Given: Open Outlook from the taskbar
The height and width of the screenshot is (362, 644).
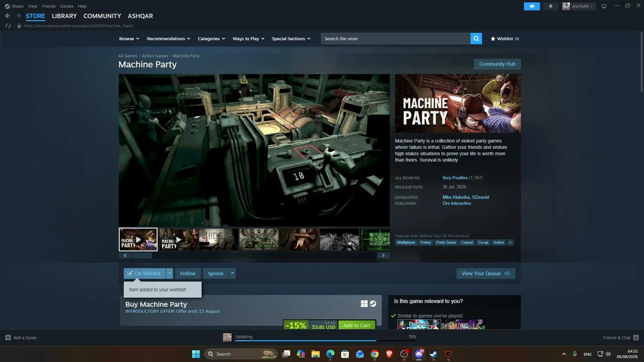Looking at the screenshot, I should [x=360, y=354].
